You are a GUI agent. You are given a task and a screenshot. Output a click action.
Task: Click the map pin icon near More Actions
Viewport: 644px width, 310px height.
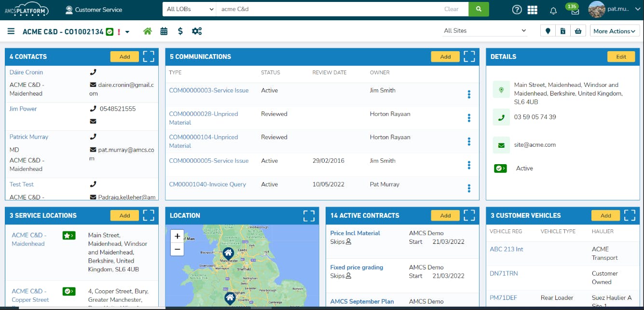click(548, 31)
